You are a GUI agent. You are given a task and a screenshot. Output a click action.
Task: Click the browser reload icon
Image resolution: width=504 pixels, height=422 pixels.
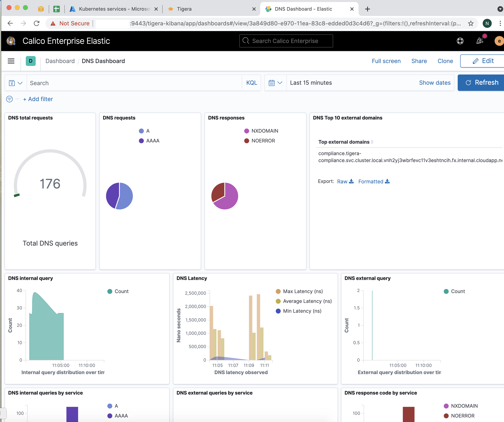(x=36, y=23)
